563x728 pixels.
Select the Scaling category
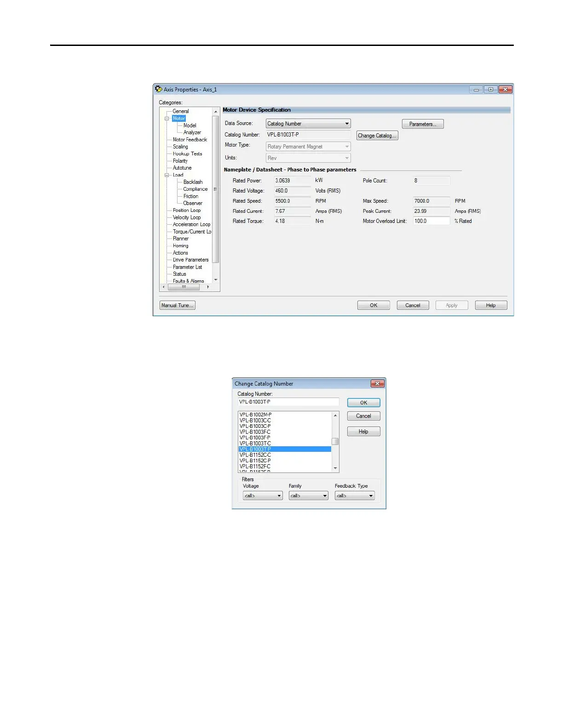tap(180, 147)
